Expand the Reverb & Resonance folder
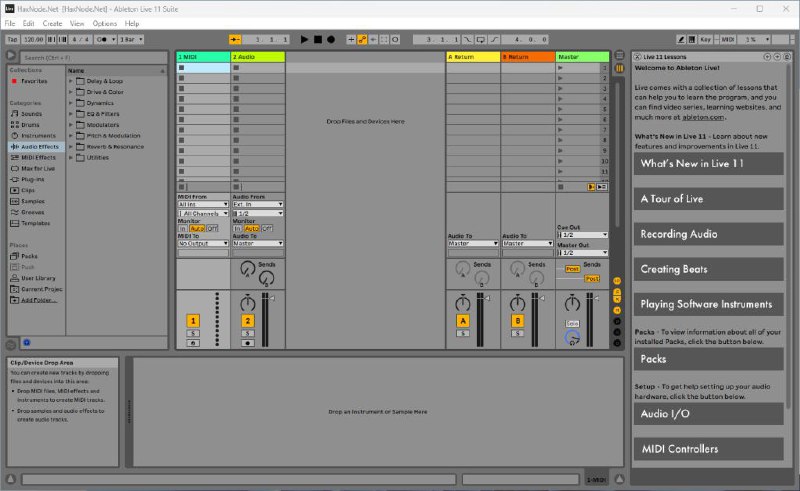 71,146
